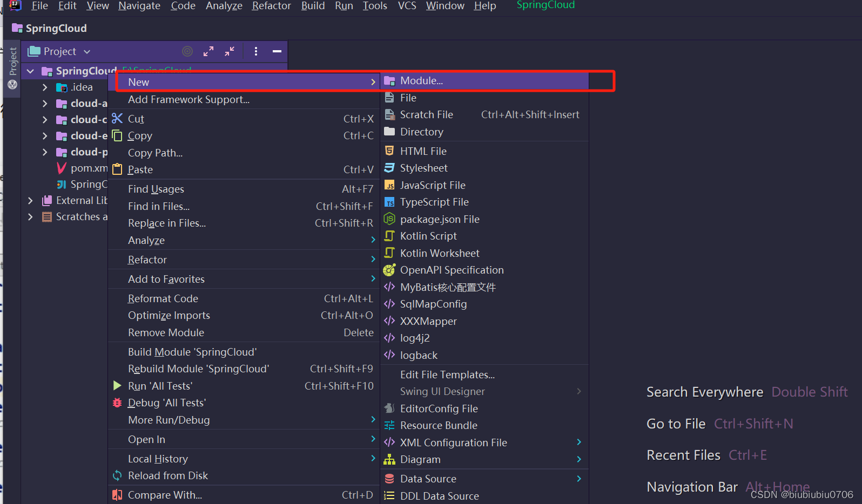Click the Directory folder icon
The image size is (862, 504).
[x=389, y=132]
